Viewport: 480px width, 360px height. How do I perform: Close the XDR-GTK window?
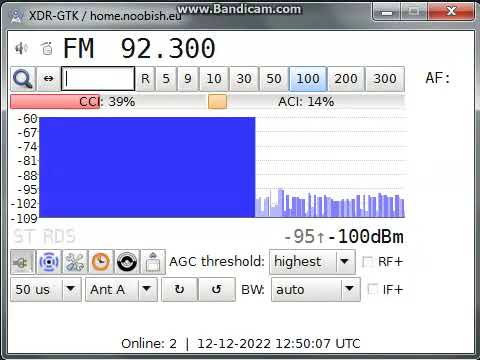click(451, 12)
